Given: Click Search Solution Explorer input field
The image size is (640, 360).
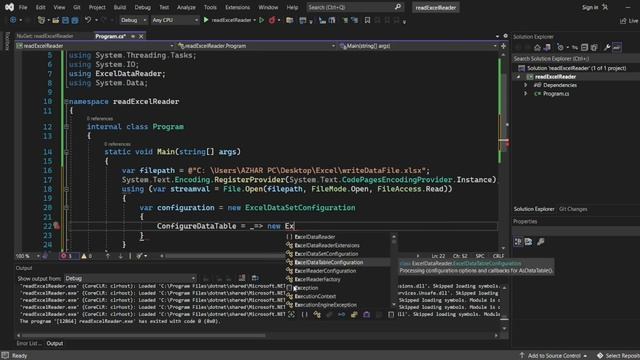Looking at the screenshot, I should pos(575,58).
